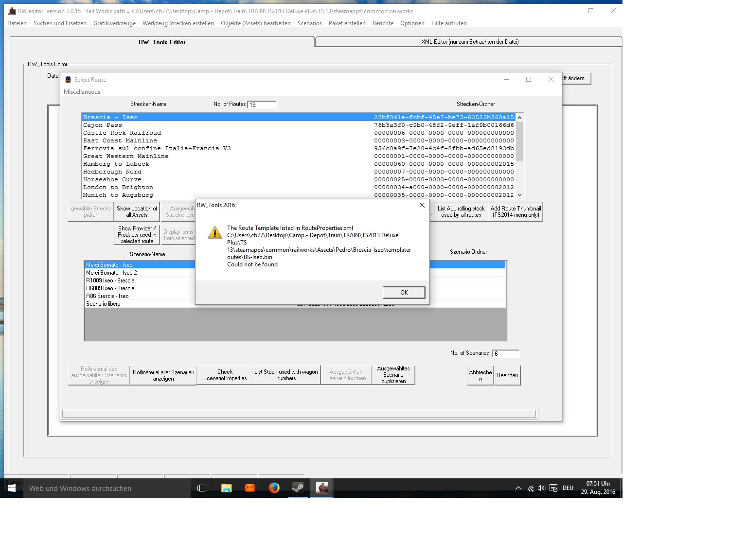Click Rollmaterial aller Szenarien anzeigen
Screen dimensions: 747x560
pos(163,375)
